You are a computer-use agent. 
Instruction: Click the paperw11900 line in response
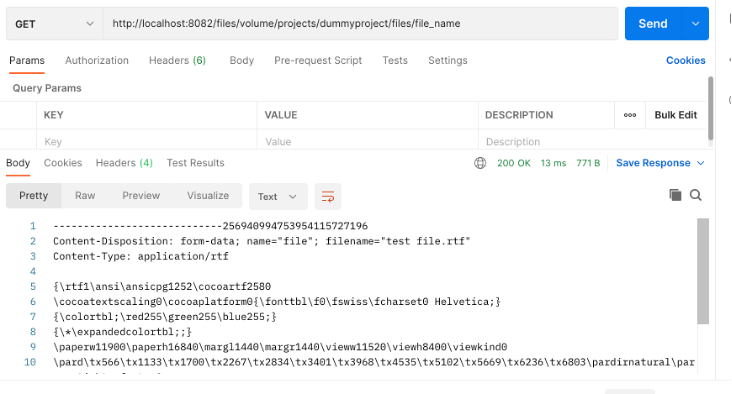(280, 347)
